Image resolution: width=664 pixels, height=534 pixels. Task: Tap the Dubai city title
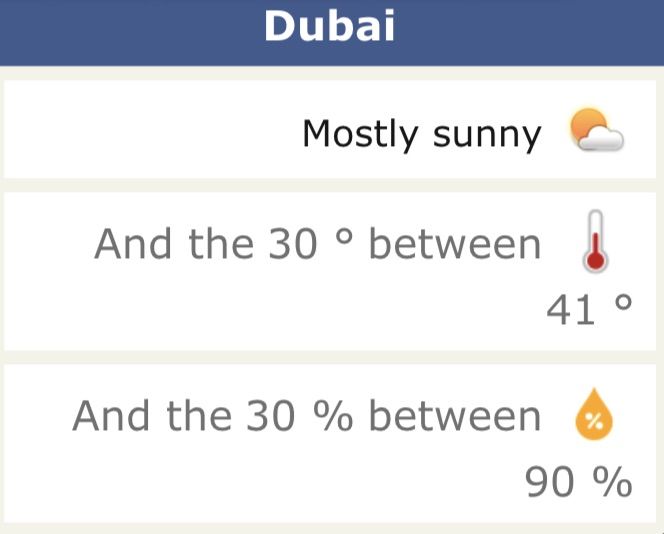coord(329,26)
